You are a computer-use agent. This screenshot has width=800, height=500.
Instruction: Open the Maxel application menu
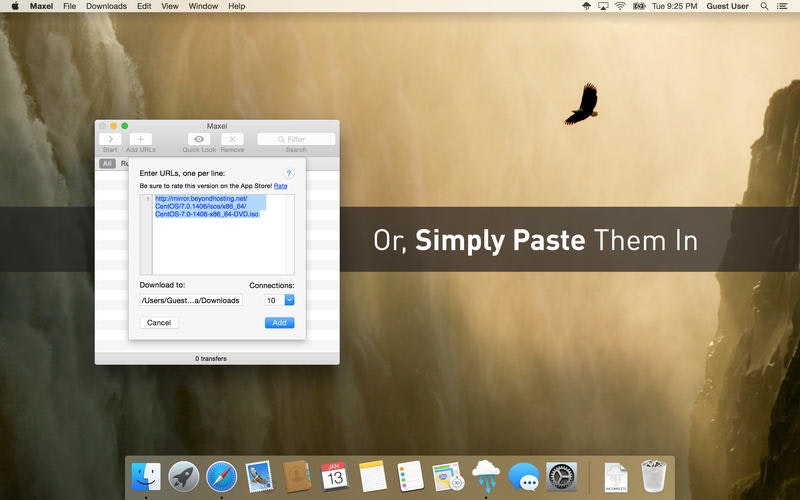41,6
